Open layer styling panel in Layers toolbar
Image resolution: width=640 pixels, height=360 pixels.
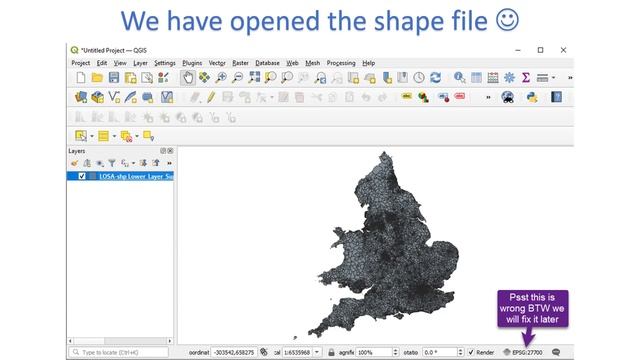click(74, 163)
